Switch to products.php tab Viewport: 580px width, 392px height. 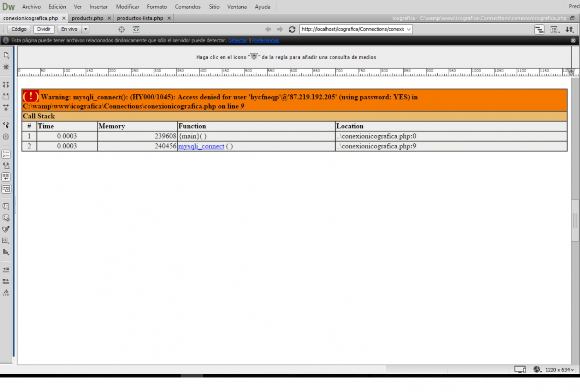click(87, 18)
